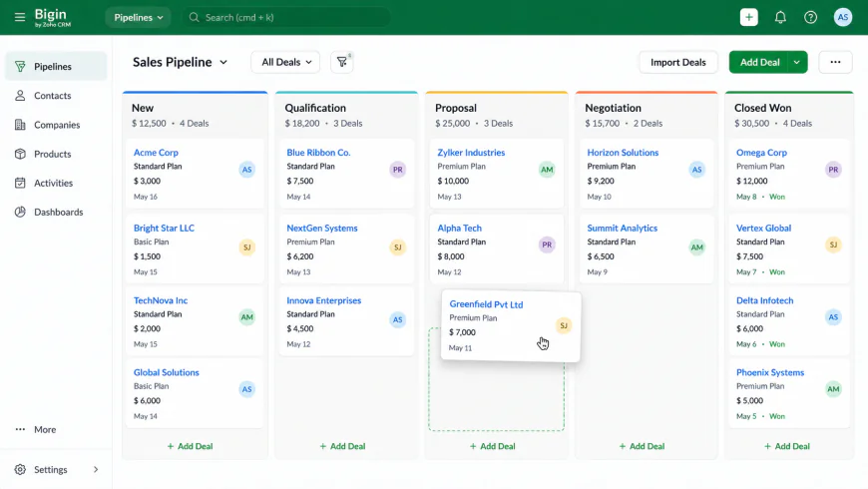
Task: Open the Horizon Solutions deal
Action: click(x=623, y=153)
